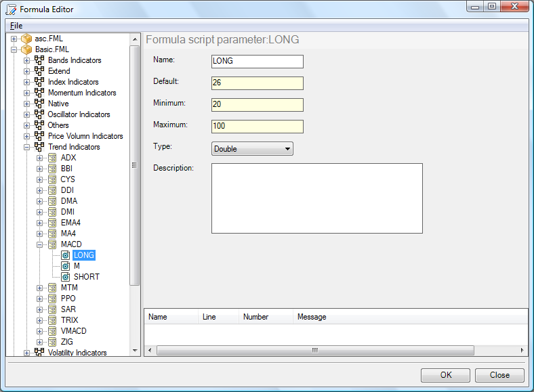Click the Others group icon
Screen dimensions: 534x392
click(x=39, y=125)
